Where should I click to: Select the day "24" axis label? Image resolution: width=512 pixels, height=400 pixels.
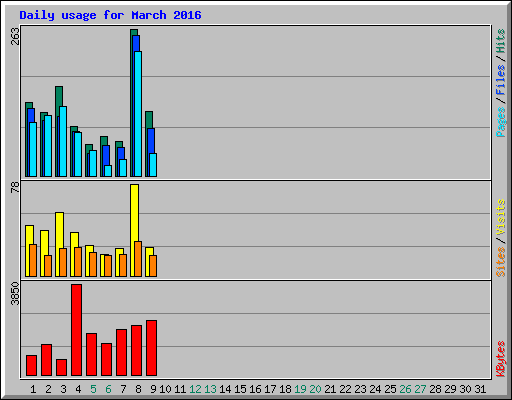click(375, 389)
